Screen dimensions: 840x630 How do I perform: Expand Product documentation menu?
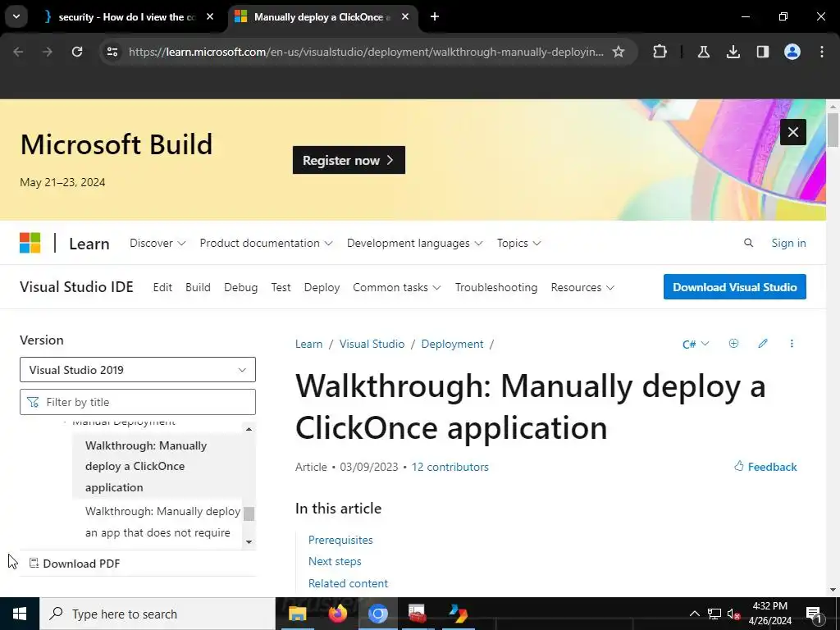[266, 243]
